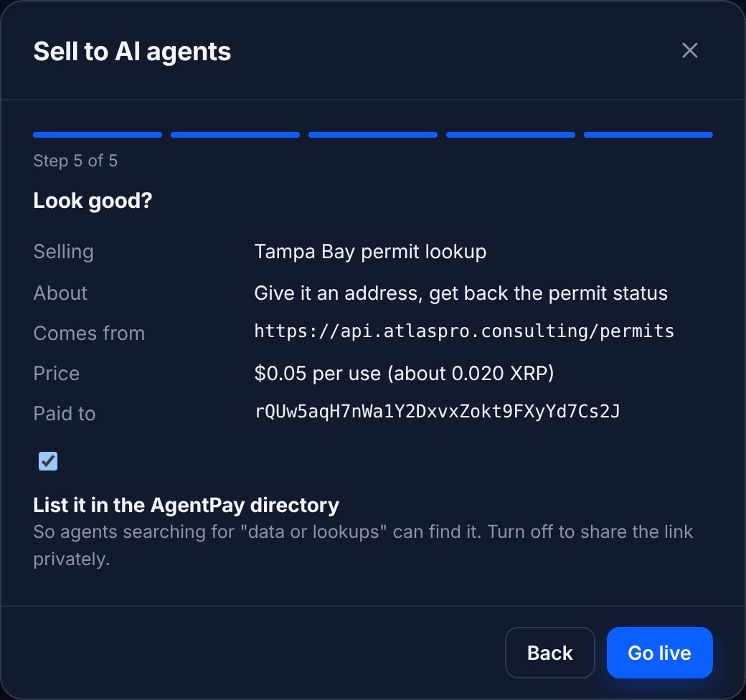Click the XRP wallet address under Paid to
The width and height of the screenshot is (746, 700).
point(438,412)
